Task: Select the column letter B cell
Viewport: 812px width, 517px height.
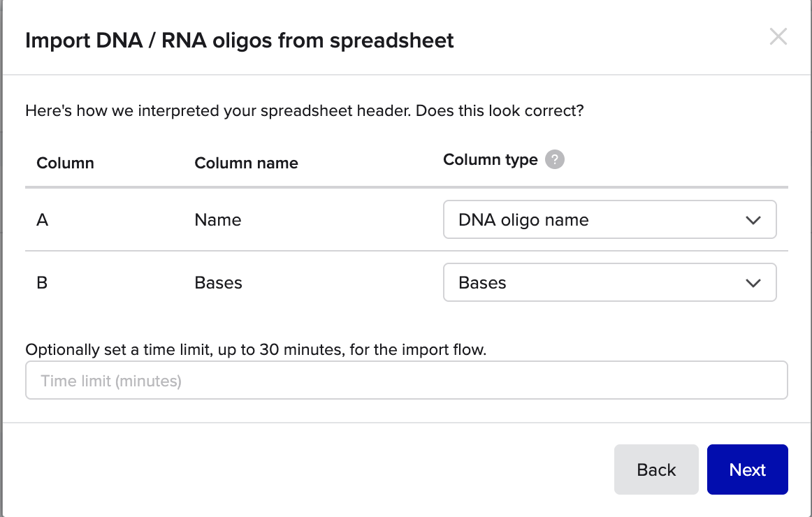Action: click(x=42, y=283)
